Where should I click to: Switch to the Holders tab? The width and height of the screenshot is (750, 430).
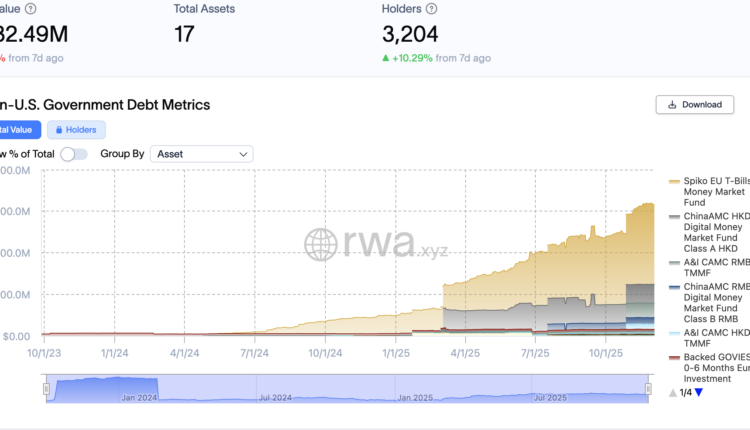[x=76, y=130]
